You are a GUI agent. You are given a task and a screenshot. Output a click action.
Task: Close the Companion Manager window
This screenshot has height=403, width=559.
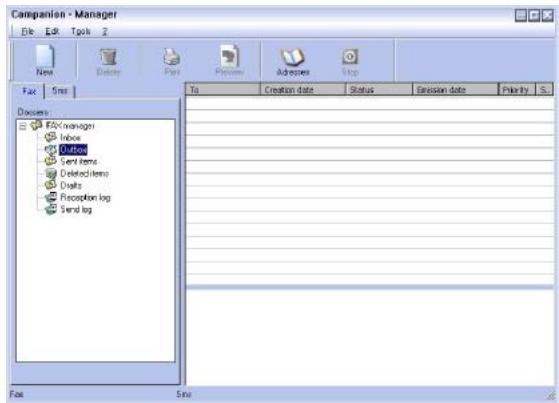547,15
